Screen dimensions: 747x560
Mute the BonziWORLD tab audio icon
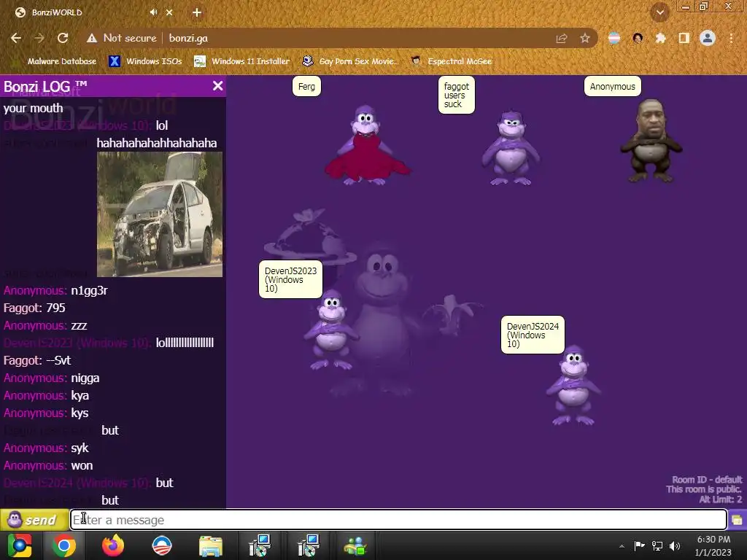[153, 12]
